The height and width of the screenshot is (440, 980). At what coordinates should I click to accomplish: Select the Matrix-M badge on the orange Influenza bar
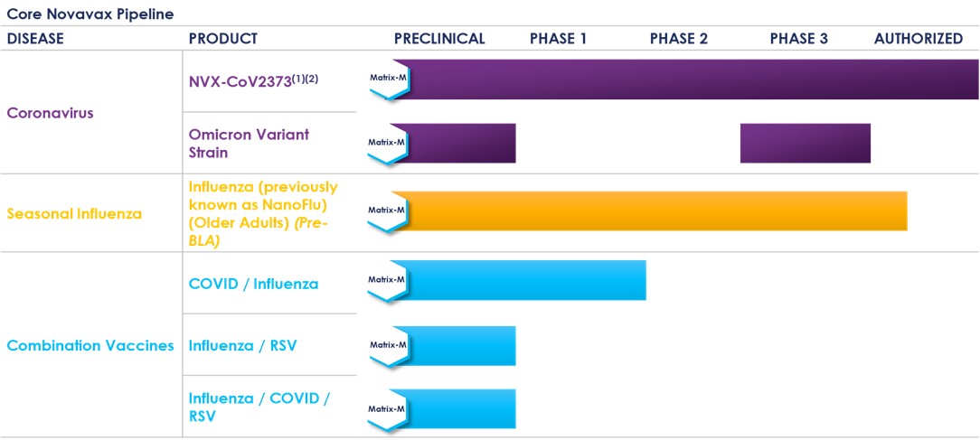coord(388,211)
